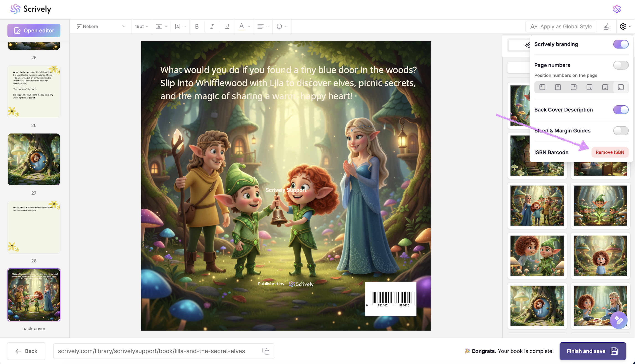Enable Page numbers toggle
Image resolution: width=635 pixels, height=364 pixels.
[x=620, y=65]
